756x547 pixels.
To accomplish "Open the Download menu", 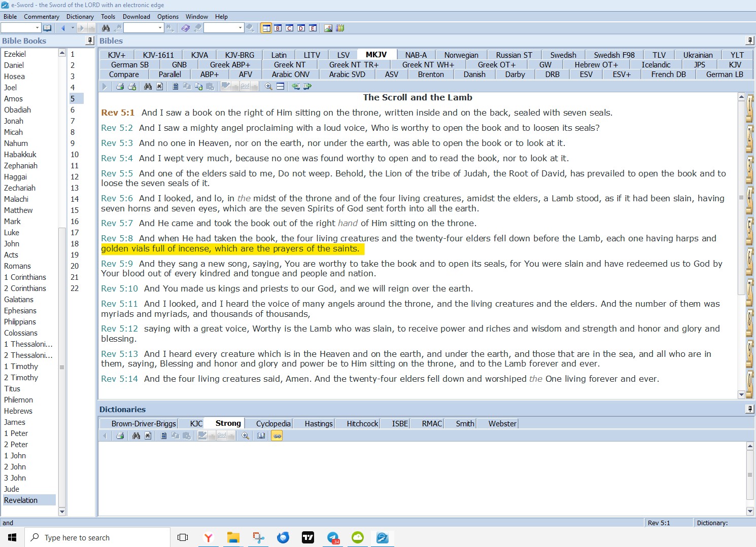I will pos(136,16).
